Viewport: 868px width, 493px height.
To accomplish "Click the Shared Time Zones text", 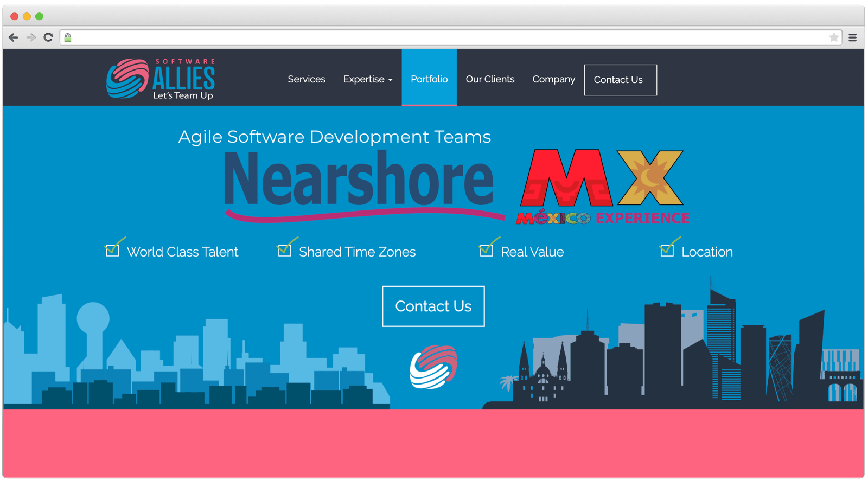I will [x=358, y=252].
